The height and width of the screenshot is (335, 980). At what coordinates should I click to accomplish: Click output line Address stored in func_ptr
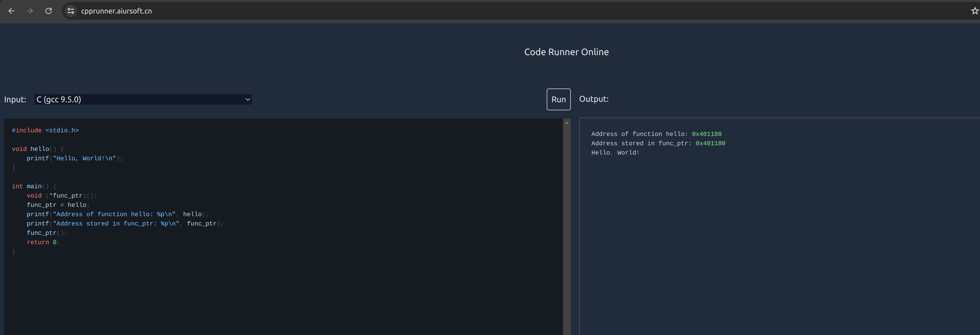[x=658, y=143]
